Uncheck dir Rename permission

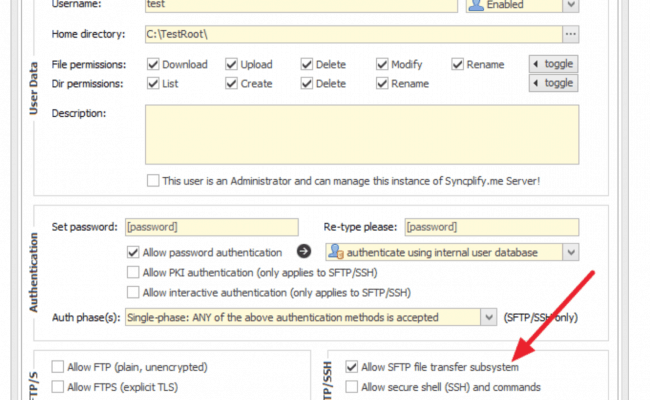(382, 83)
